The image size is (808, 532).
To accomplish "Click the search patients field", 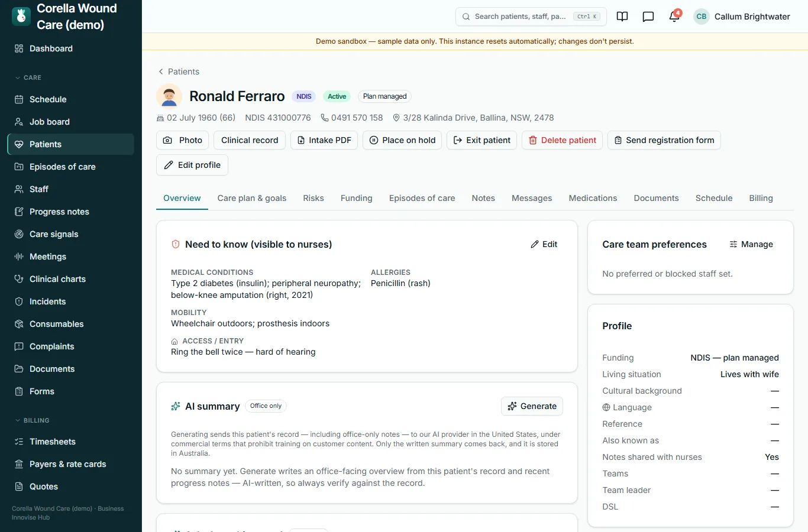I will (531, 17).
